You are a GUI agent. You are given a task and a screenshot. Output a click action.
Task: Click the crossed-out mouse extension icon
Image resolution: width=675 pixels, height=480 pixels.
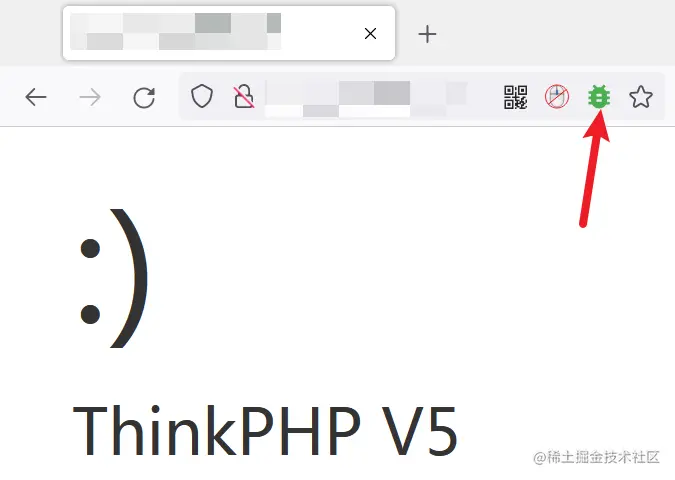(557, 96)
